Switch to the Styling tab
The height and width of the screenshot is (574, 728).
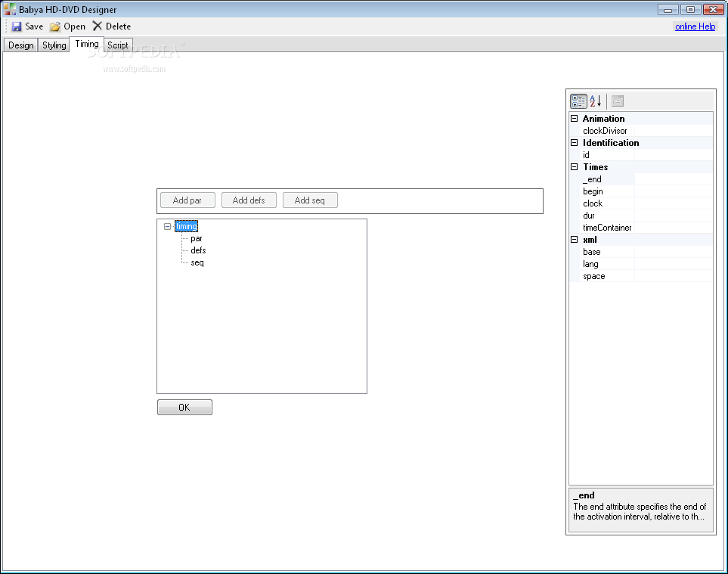point(54,45)
